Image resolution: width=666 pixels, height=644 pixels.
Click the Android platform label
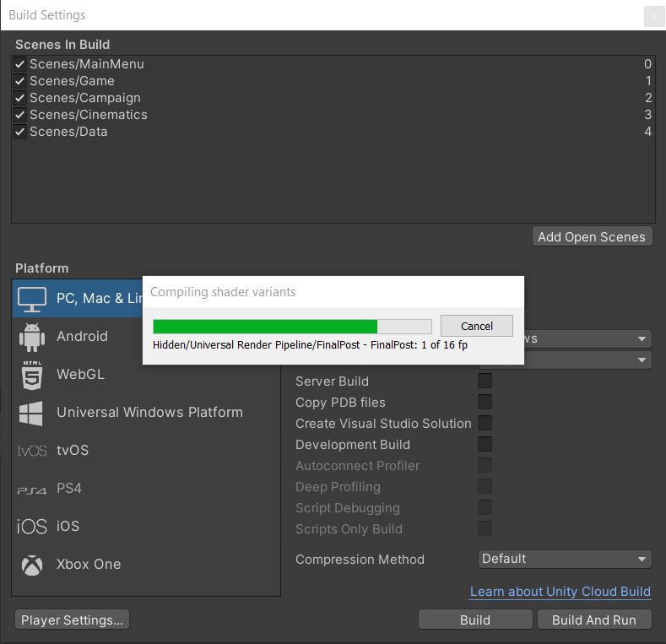83,337
